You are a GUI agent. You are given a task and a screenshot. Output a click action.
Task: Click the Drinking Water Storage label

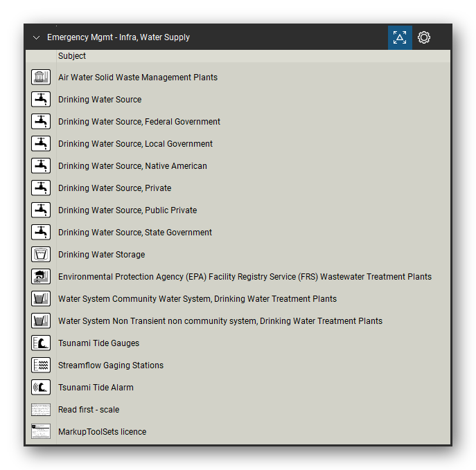coord(102,255)
